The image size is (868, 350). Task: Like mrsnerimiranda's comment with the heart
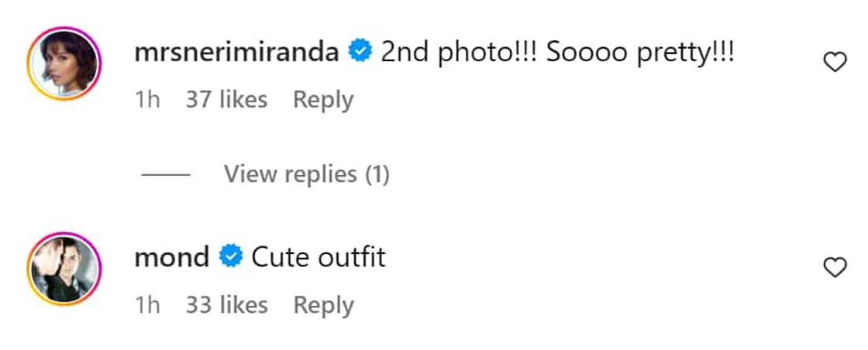click(834, 63)
